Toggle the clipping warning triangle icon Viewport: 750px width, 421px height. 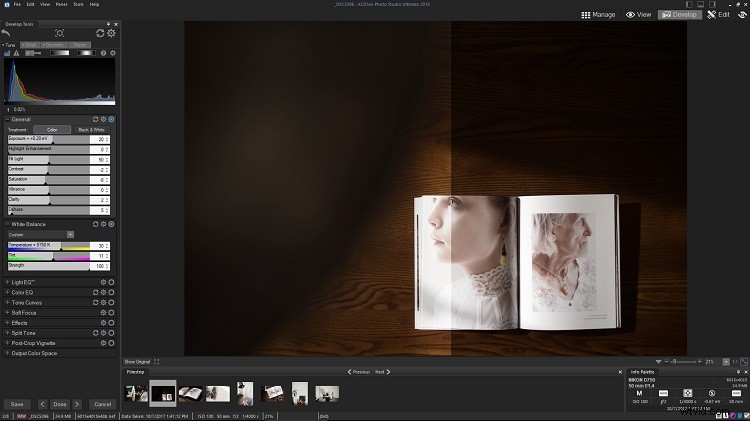click(x=16, y=53)
